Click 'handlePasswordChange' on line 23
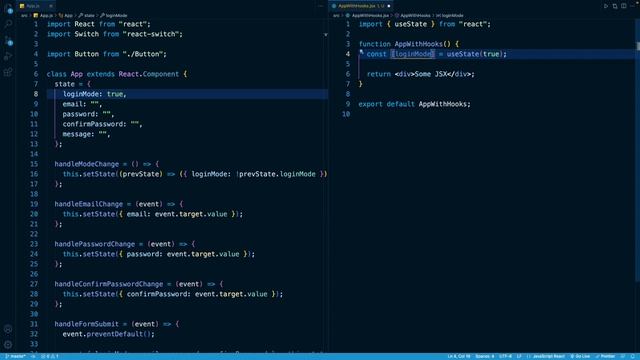640x360 pixels. (95, 244)
